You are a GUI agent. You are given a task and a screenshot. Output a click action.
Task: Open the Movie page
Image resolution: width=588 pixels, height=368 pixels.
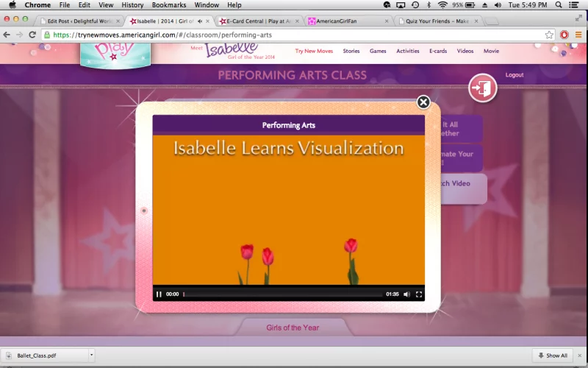point(491,51)
